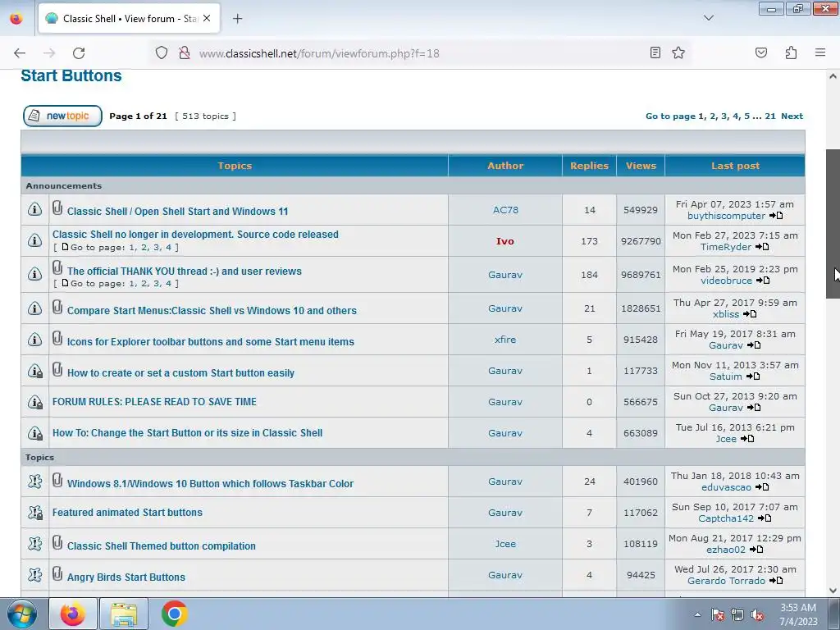Go to forum page 21 in top pagination
Screen dimensions: 840x630
point(770,116)
